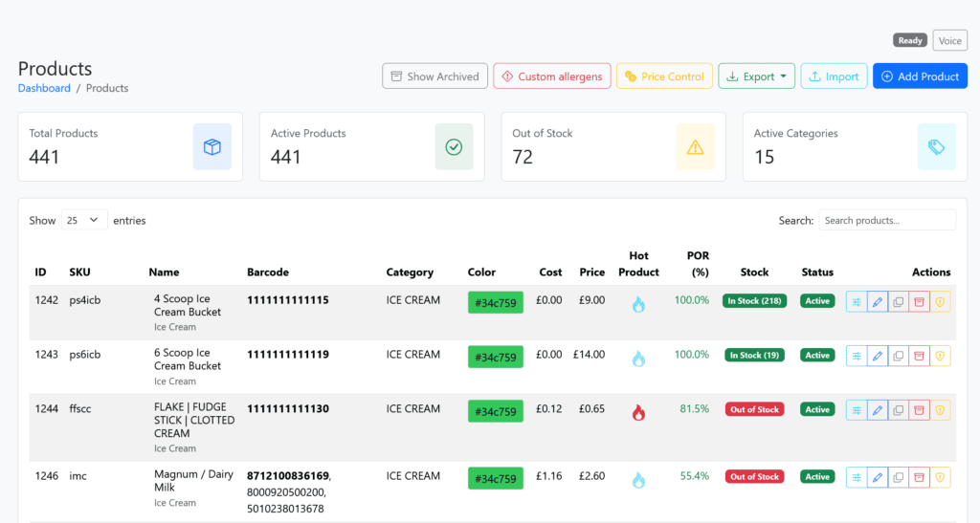980x523 pixels.
Task: Click the £14.00 price cell
Action: click(589, 355)
